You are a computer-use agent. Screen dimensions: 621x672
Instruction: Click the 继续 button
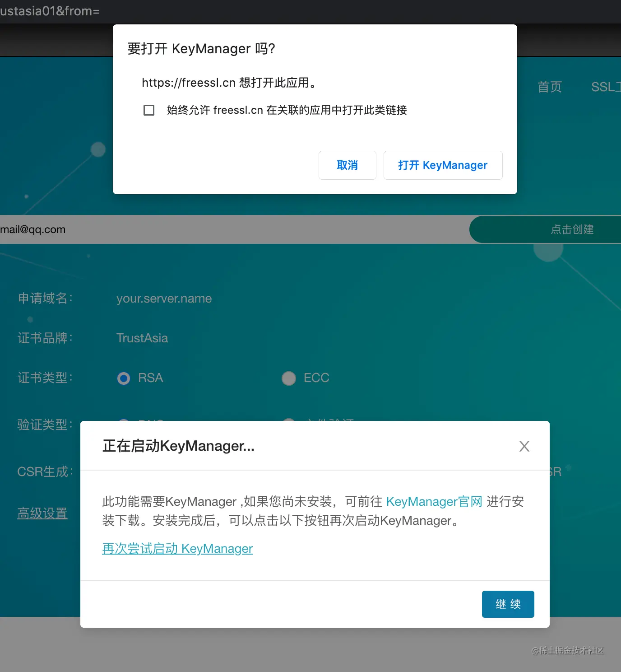508,604
